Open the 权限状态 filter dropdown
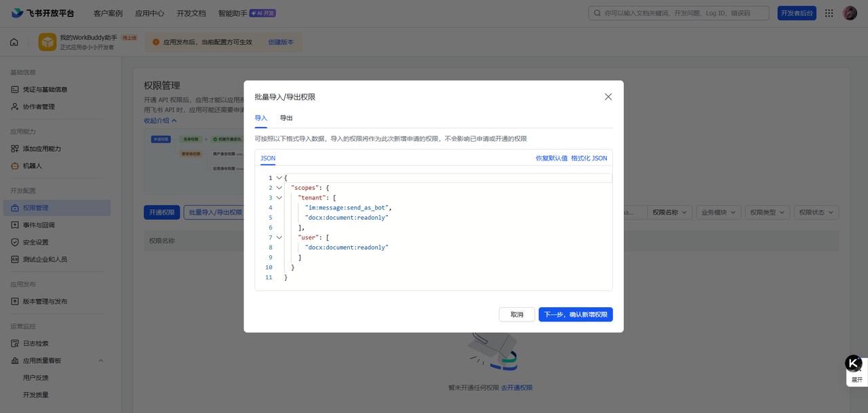Screen dimensions: 868x413 [816, 212]
